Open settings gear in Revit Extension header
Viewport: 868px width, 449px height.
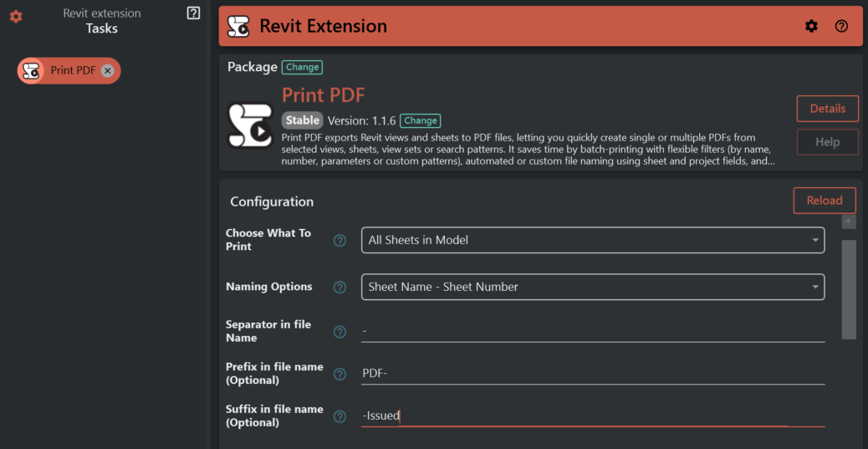[x=811, y=26]
